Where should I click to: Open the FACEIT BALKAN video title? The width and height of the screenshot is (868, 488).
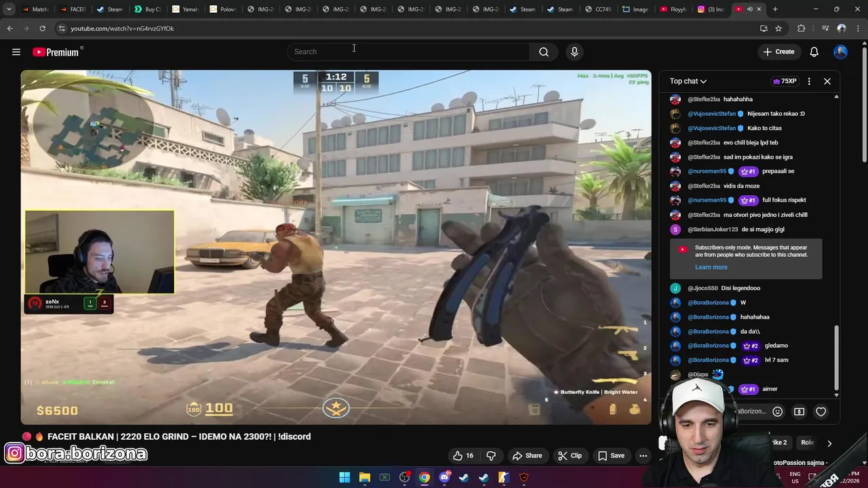[x=179, y=436]
